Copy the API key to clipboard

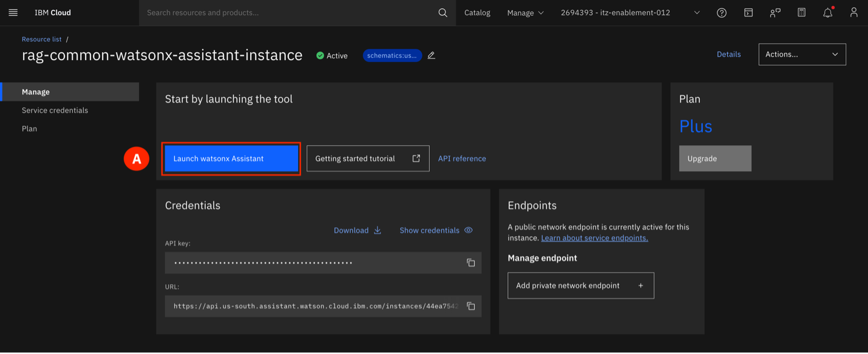470,263
